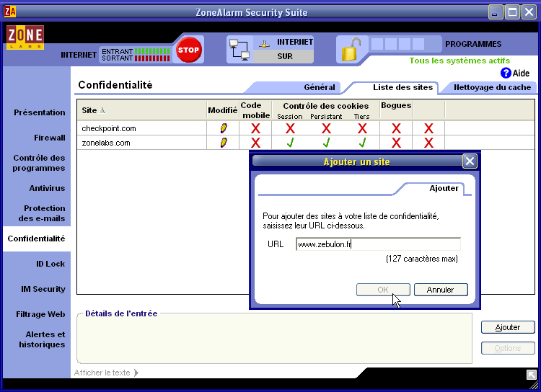Screen dimensions: 541x392
Task: Toggle Code mobile X for zonelabs.com
Action: click(255, 143)
